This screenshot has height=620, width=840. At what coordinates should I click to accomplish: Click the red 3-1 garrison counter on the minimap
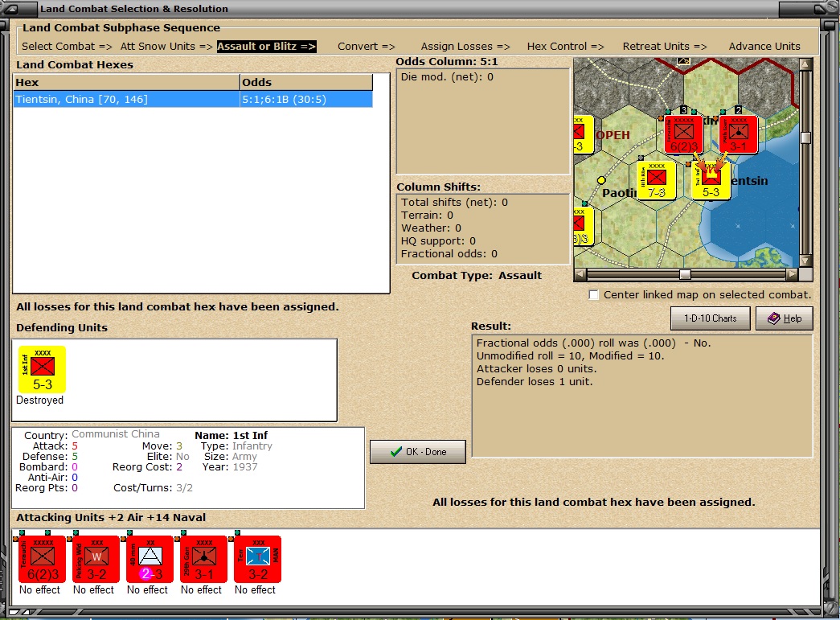pos(738,135)
